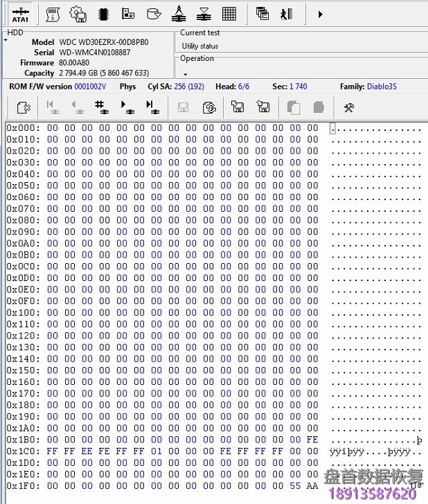
Task: Select serial number WD-WMC4N0108887
Action: coord(95,53)
